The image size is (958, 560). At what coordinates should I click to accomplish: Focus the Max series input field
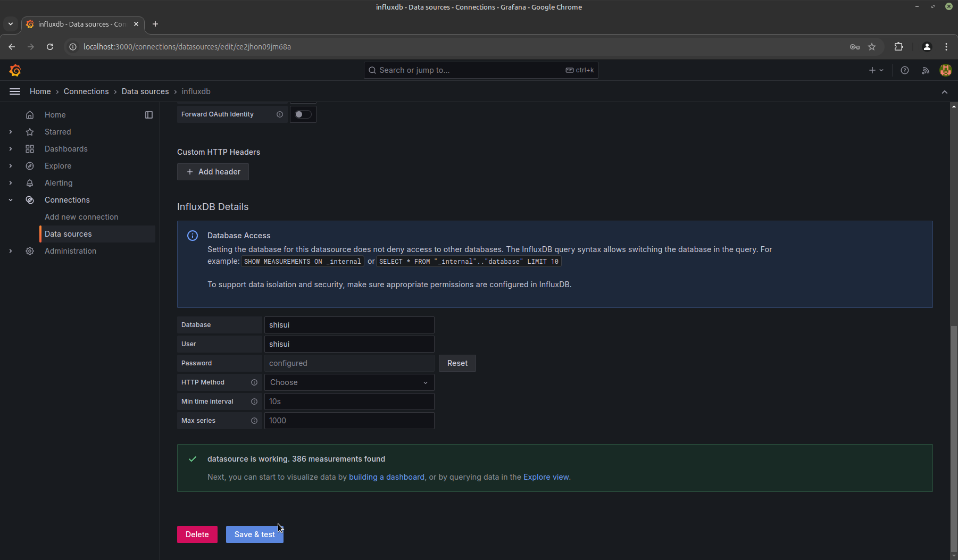[x=349, y=421]
